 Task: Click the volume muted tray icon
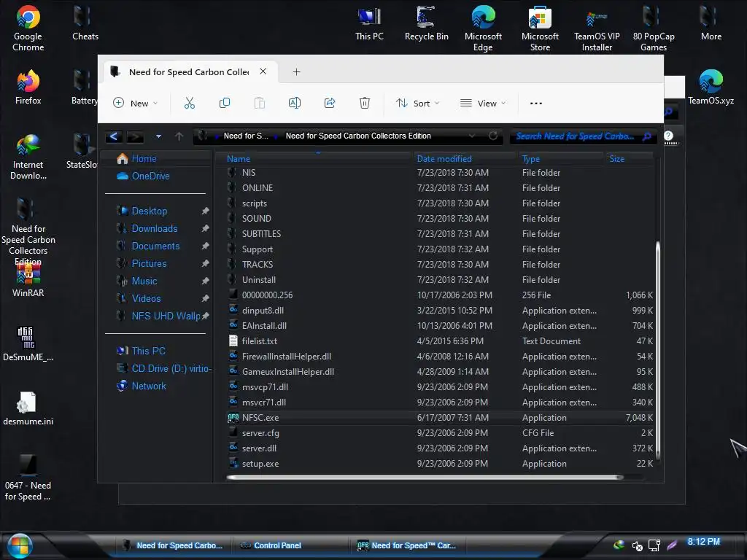point(637,545)
